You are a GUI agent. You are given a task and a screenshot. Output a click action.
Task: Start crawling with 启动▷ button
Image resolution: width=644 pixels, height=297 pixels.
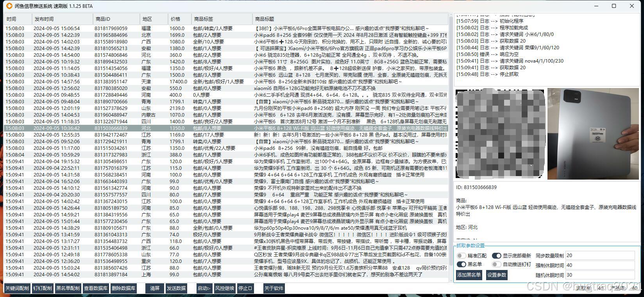[x=204, y=288]
